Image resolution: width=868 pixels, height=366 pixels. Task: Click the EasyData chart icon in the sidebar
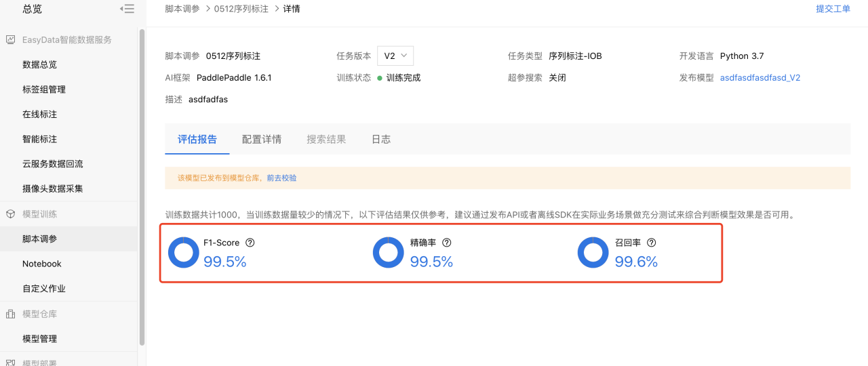(10, 40)
